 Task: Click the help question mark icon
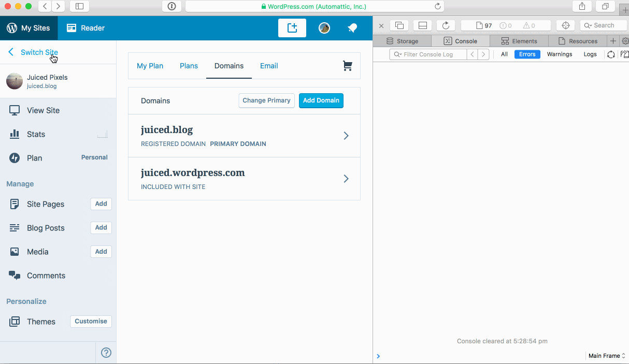106,353
